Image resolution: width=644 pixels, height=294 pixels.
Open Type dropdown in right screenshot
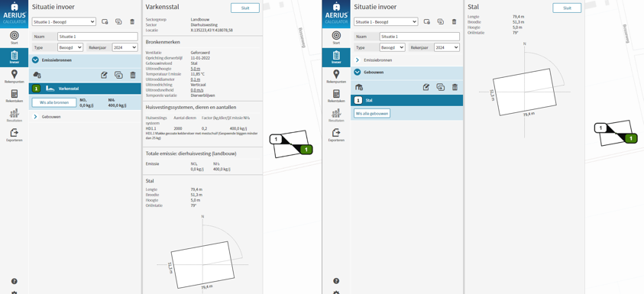pyautogui.click(x=392, y=47)
